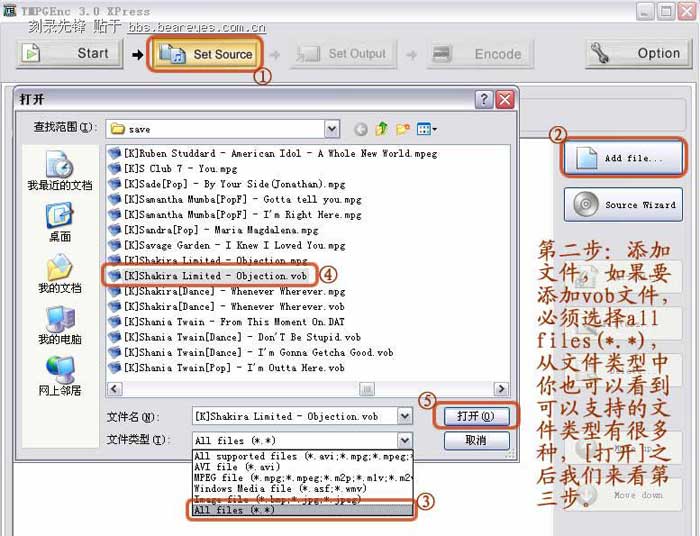Open the Option settings button
This screenshot has height=536, width=700.
point(639,54)
